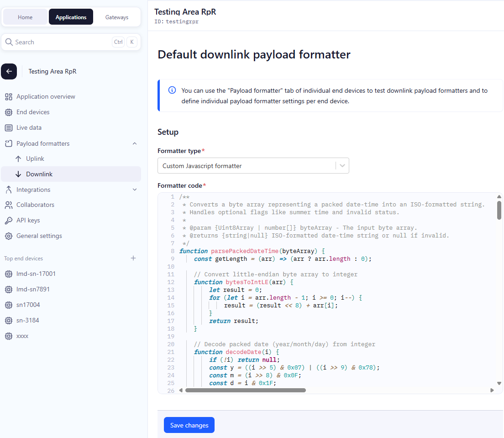Collapse the Payload formatters section

(134, 143)
